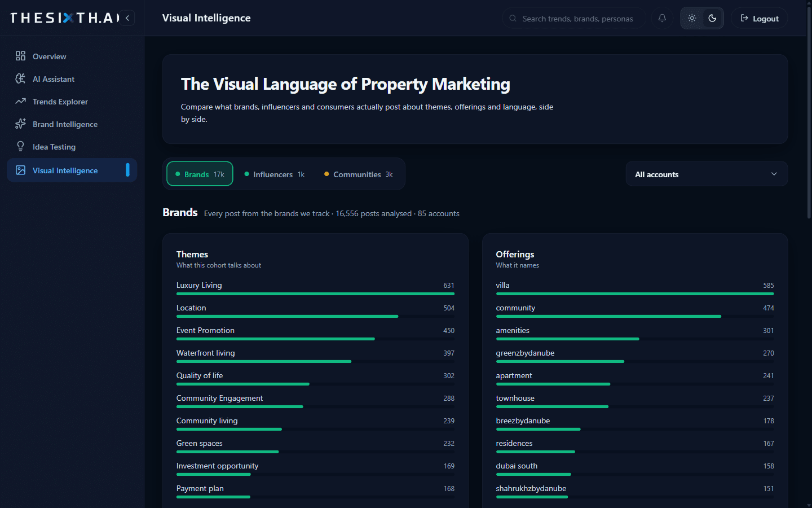Select the Brands 17k tab
Viewport: 812px width, 508px height.
point(200,174)
